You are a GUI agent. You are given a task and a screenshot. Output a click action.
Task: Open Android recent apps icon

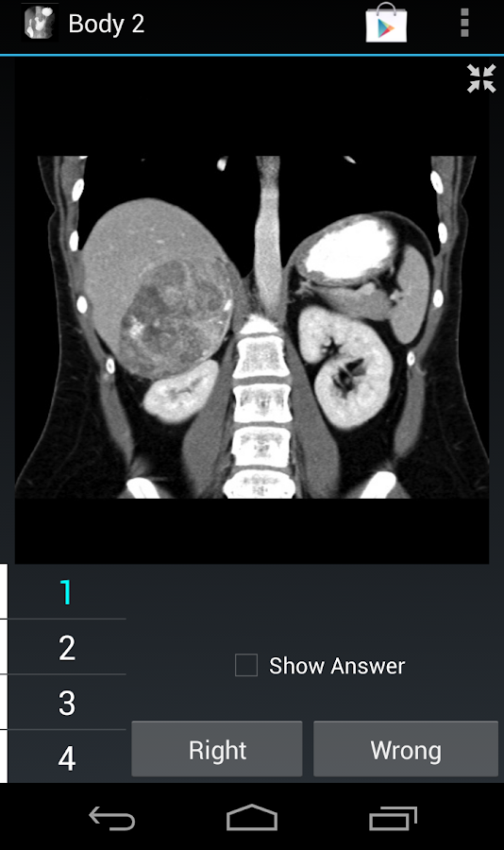[x=393, y=818]
